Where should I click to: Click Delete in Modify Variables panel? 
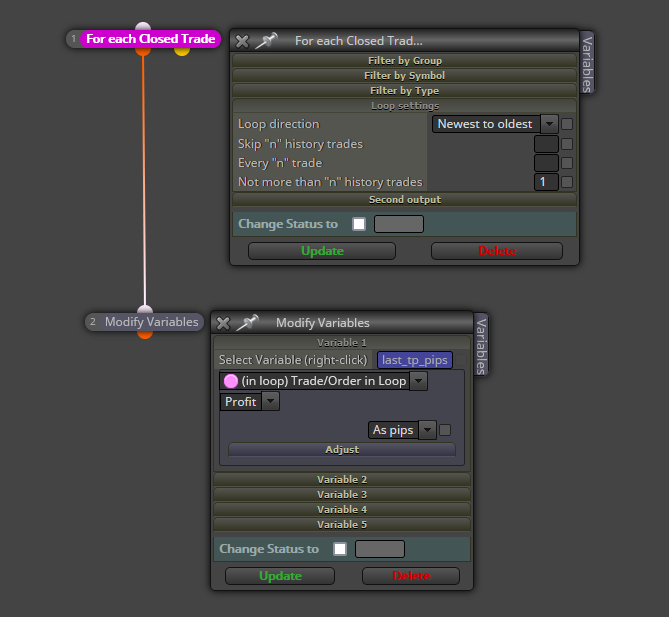pos(411,576)
